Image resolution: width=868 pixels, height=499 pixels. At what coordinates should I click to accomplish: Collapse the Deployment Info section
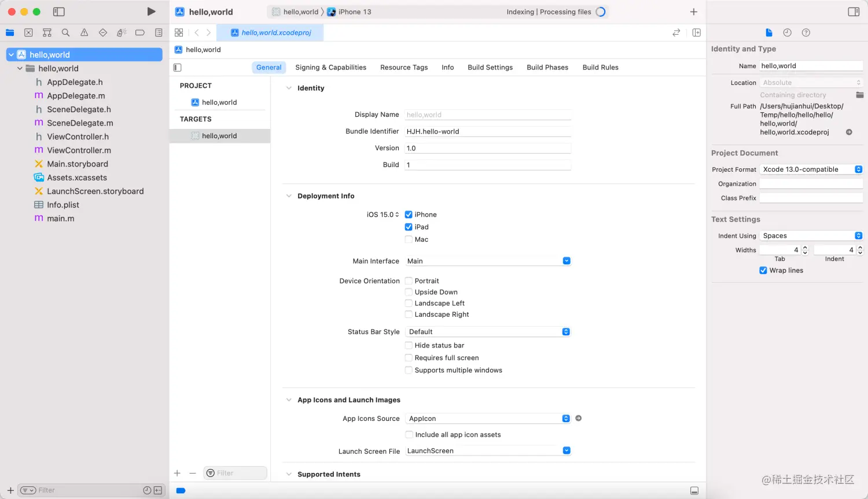coord(289,195)
